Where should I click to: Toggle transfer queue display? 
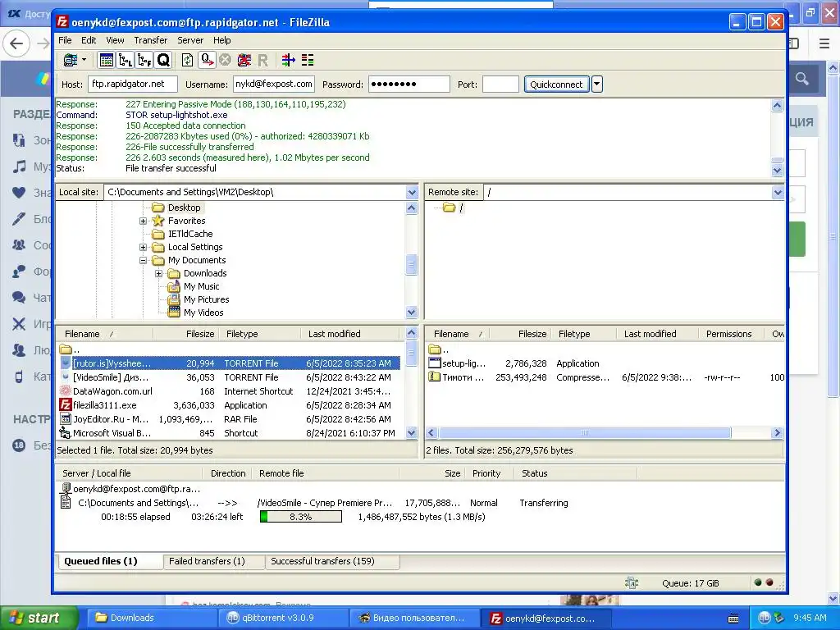(163, 60)
